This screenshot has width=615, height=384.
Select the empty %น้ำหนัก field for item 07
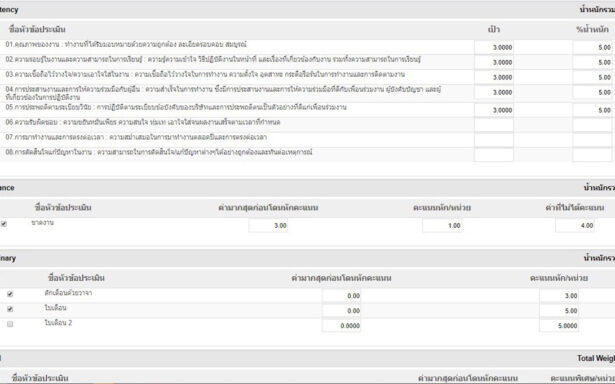coord(592,140)
